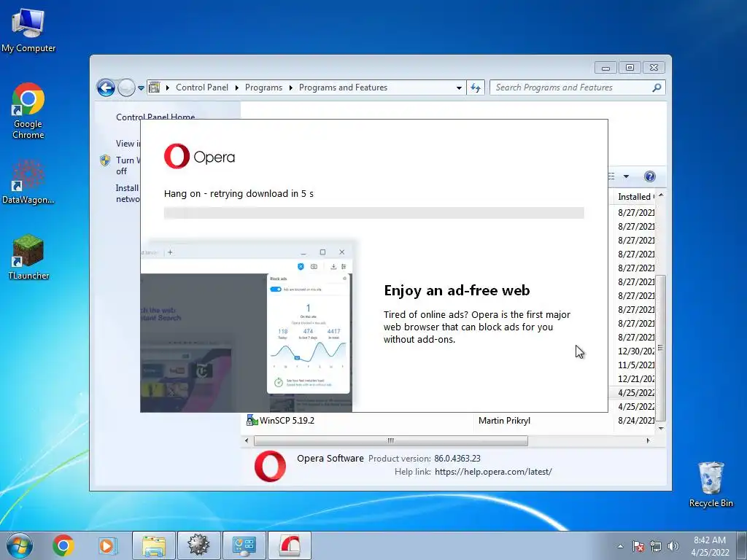This screenshot has height=560, width=747.
Task: Open the media player taskbar icon
Action: pos(107,545)
